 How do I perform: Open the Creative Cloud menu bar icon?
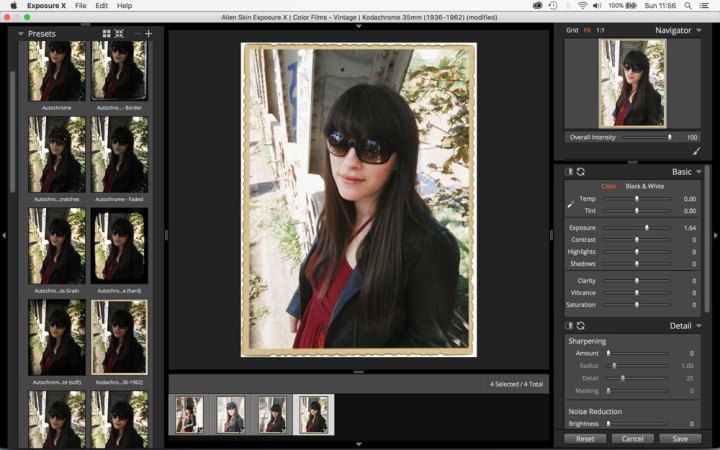[x=538, y=6]
